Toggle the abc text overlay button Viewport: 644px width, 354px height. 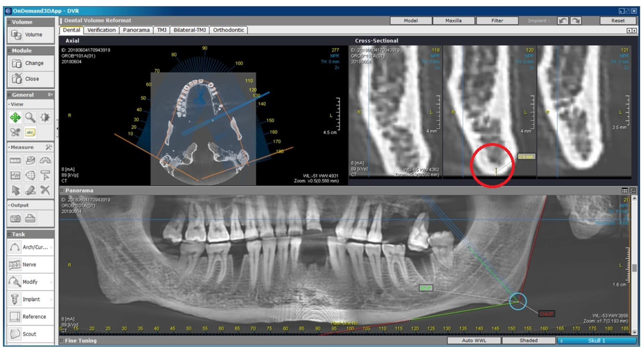point(30,132)
